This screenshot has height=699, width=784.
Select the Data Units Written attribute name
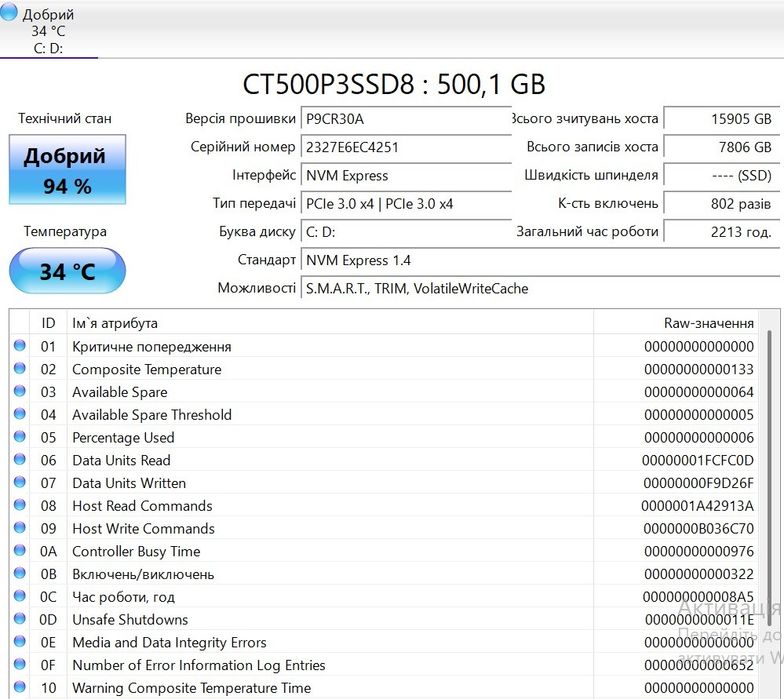click(129, 484)
